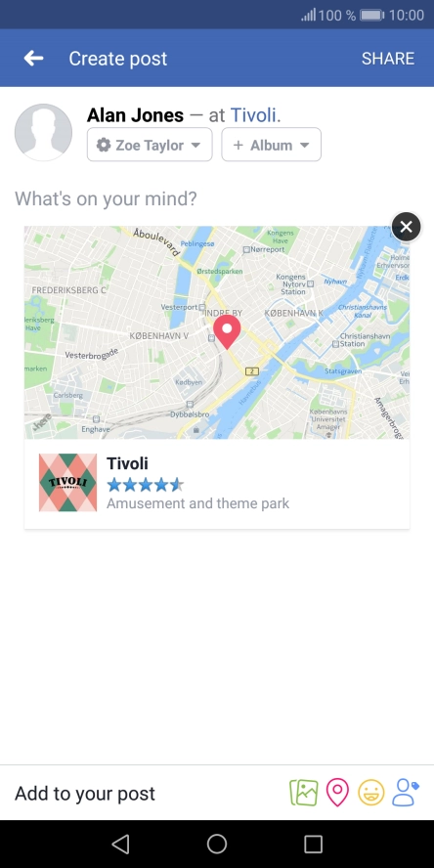The width and height of the screenshot is (434, 868).
Task: Click the gear icon beside Zoe Taylor
Action: [x=104, y=145]
